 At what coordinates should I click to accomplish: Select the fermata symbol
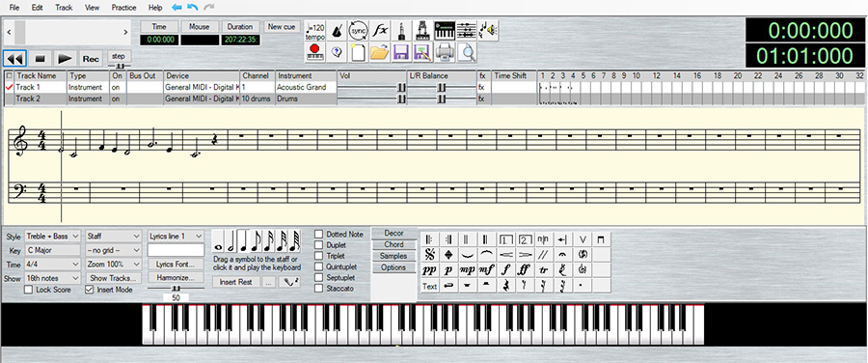tap(562, 255)
